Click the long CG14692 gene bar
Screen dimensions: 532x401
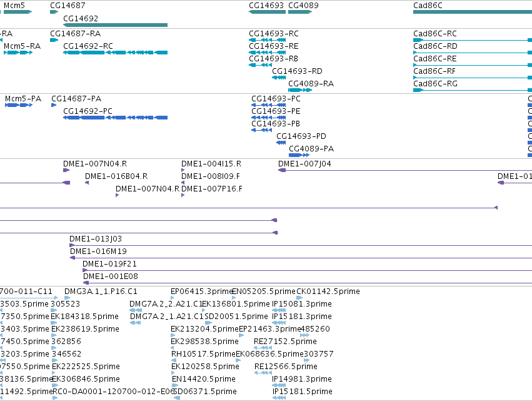pyautogui.click(x=116, y=25)
